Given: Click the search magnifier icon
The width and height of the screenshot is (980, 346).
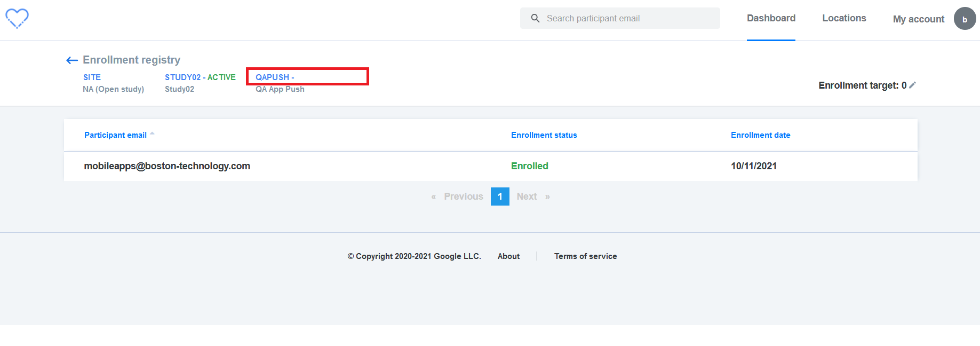Looking at the screenshot, I should point(535,18).
